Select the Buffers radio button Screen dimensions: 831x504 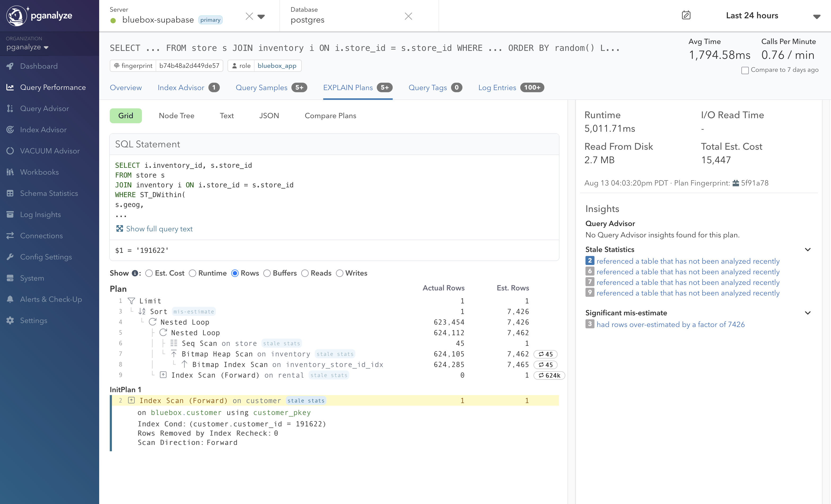point(267,273)
